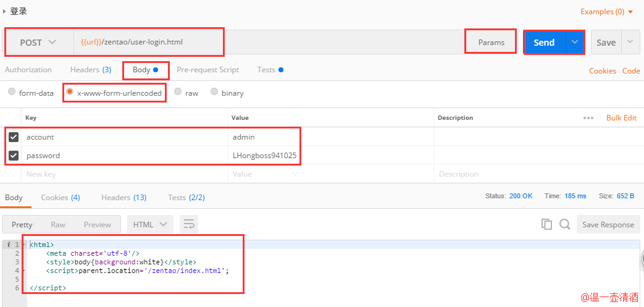The width and height of the screenshot is (644, 307).
Task: Open Bulk Edit mode link
Action: (621, 118)
